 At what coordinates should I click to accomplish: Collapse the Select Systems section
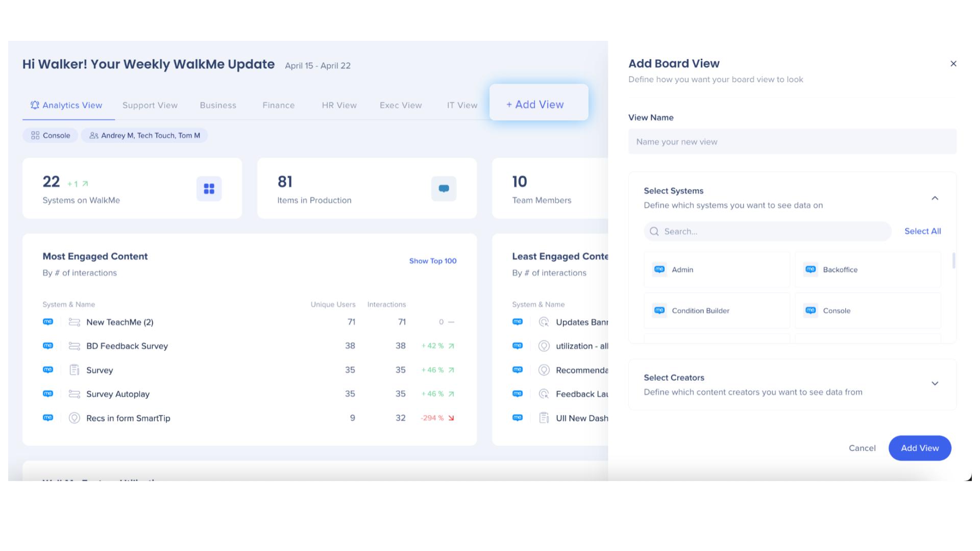pyautogui.click(x=935, y=198)
